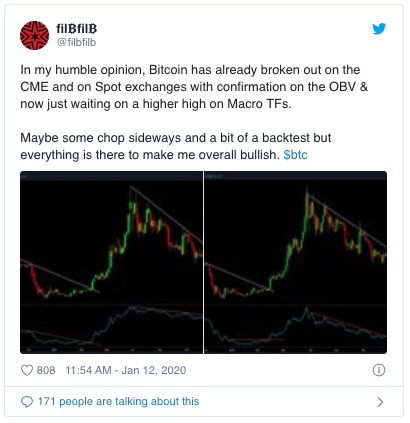Click the descending trendline on left chart
The width and height of the screenshot is (410, 423).
coord(166,214)
